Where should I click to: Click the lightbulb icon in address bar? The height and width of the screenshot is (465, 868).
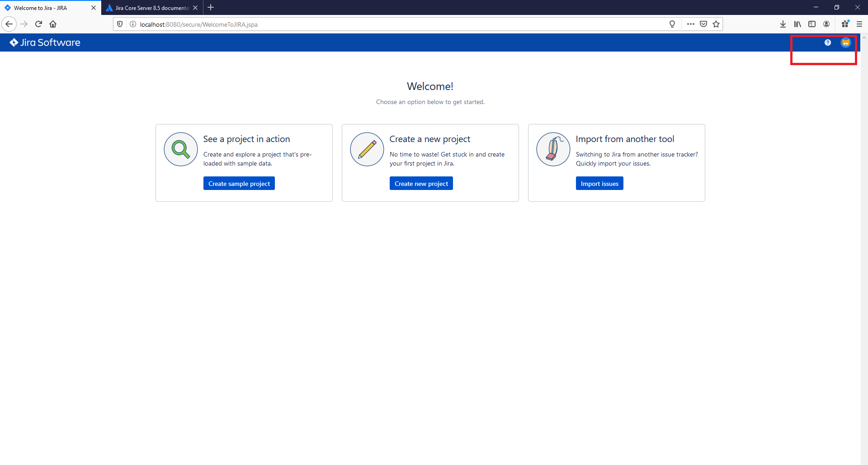[672, 24]
